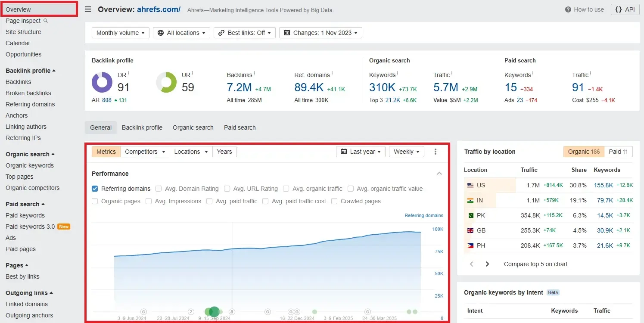
Task: Click the Page inspect magnifier icon
Action: [x=46, y=21]
